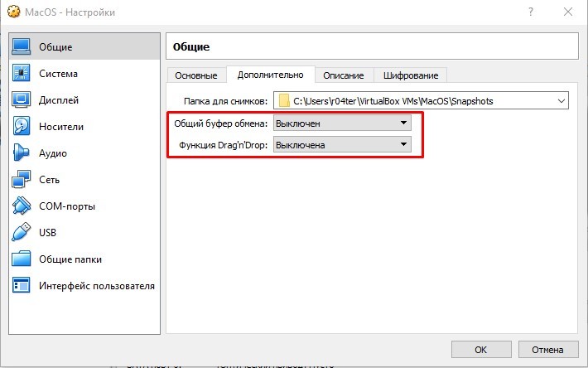Select the Система chip icon
Viewport: 588px width, 368px height.
coord(22,74)
